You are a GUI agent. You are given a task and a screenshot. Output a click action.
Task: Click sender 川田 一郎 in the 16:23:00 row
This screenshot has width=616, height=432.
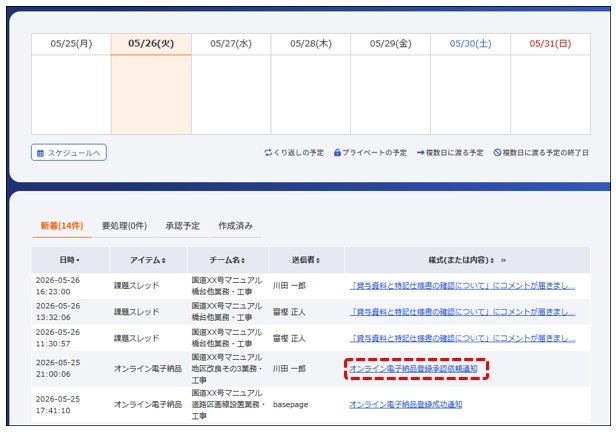[x=289, y=286]
